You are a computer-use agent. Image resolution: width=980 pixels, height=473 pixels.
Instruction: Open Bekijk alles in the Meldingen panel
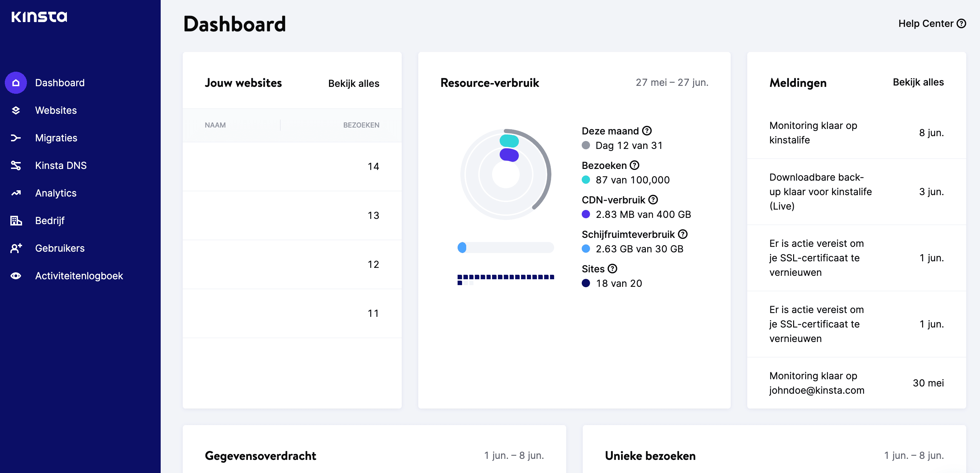click(918, 82)
